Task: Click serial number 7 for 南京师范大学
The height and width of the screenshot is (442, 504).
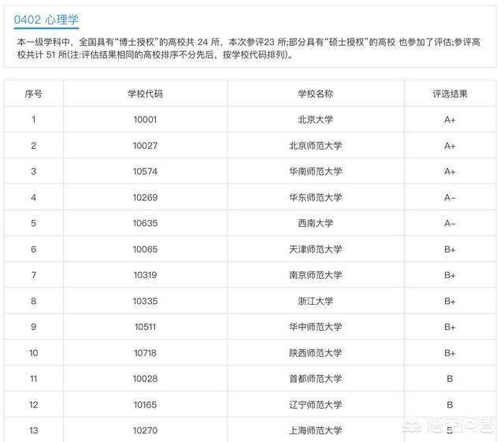Action: (33, 275)
